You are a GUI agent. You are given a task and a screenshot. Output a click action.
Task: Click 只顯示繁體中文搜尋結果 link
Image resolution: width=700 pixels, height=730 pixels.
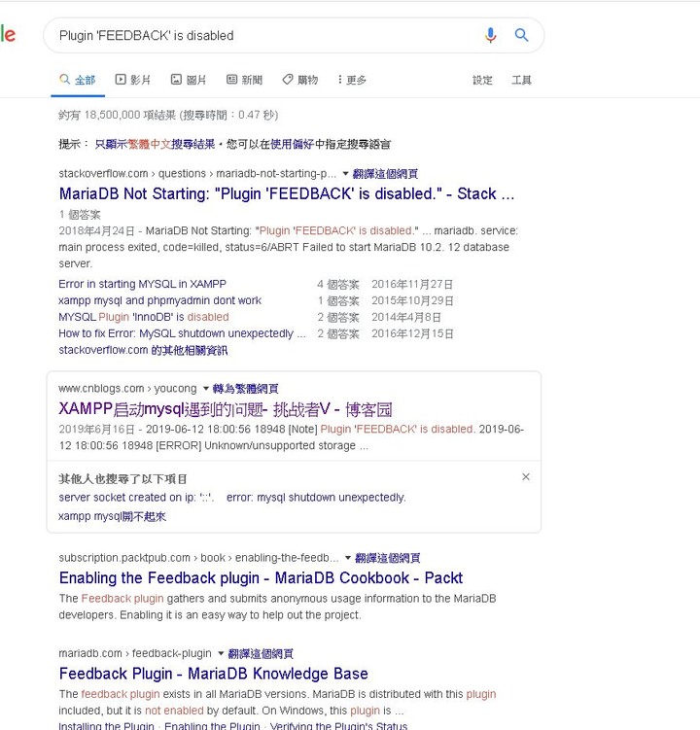(x=156, y=144)
